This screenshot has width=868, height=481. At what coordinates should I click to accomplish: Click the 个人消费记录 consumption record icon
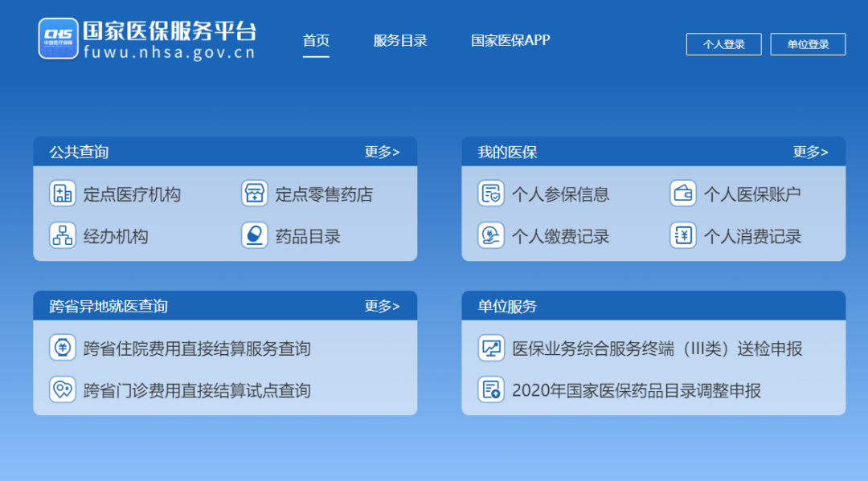[x=682, y=236]
